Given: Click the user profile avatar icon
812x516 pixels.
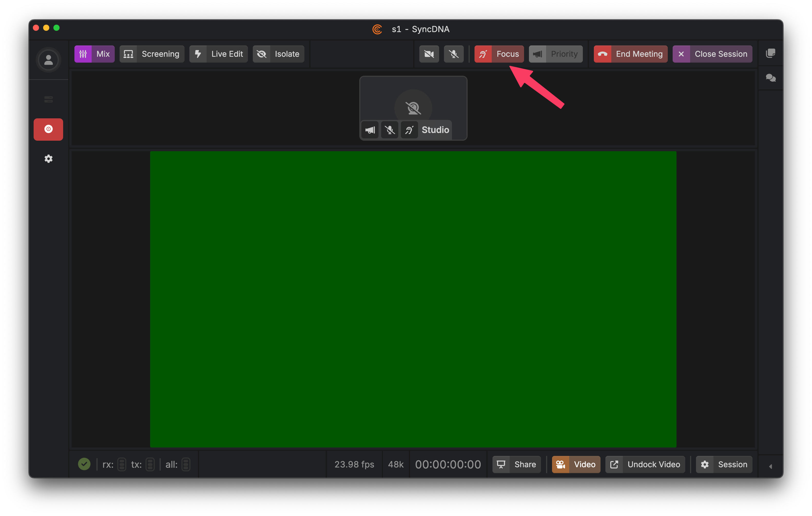Looking at the screenshot, I should point(48,60).
